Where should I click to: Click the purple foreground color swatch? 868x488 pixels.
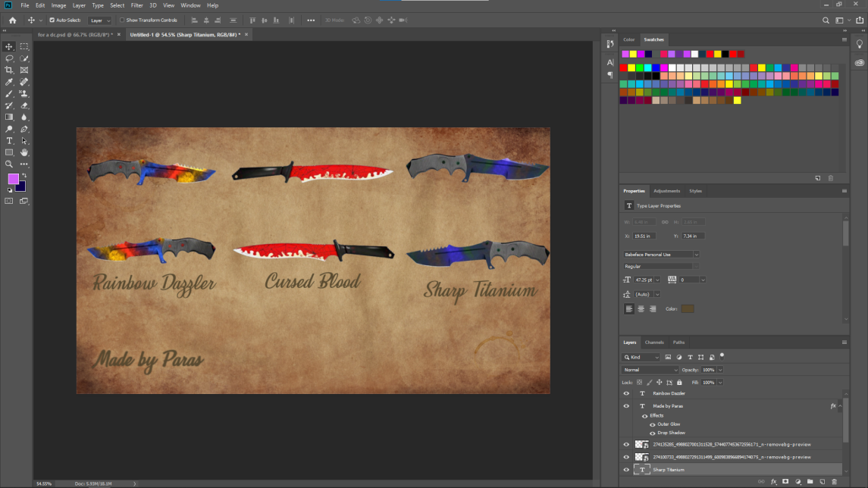pyautogui.click(x=13, y=179)
